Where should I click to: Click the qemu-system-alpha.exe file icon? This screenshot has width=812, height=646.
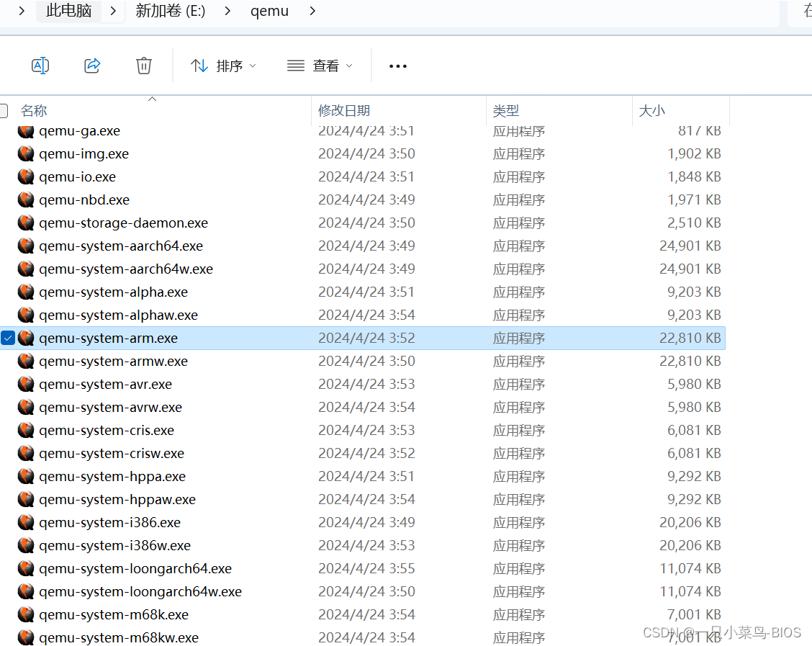coord(26,292)
